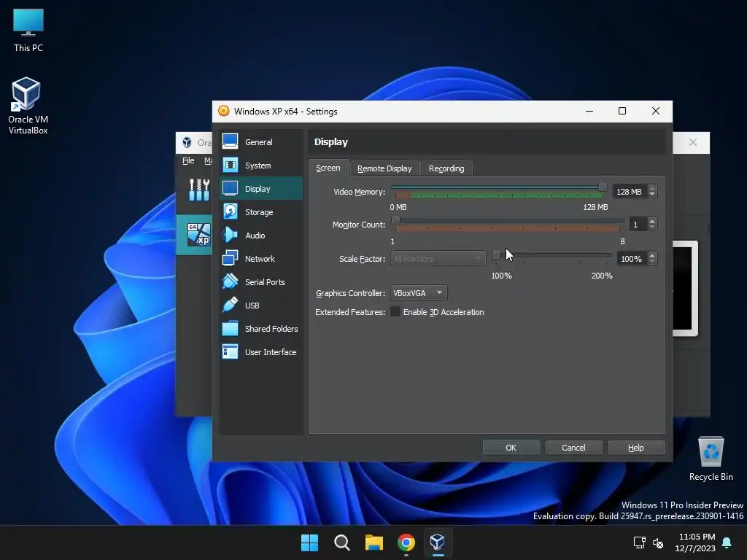Click the OK button
This screenshot has width=747, height=560.
[511, 448]
